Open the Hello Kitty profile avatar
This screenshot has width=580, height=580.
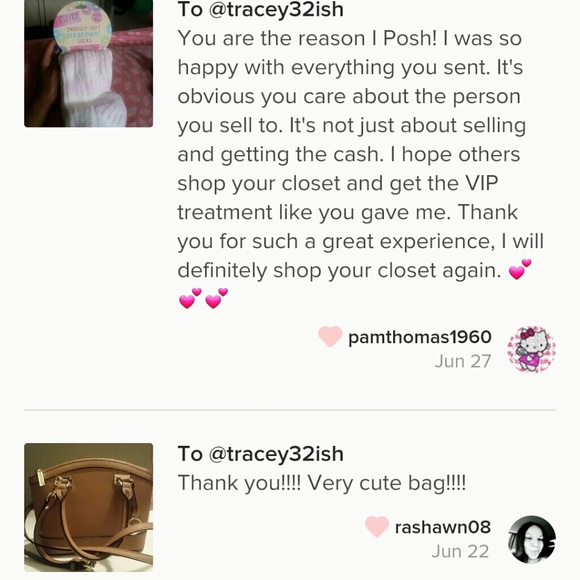tap(532, 349)
